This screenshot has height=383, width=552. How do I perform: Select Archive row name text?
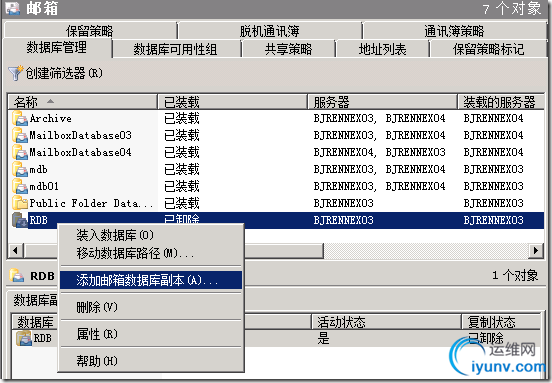coord(50,119)
